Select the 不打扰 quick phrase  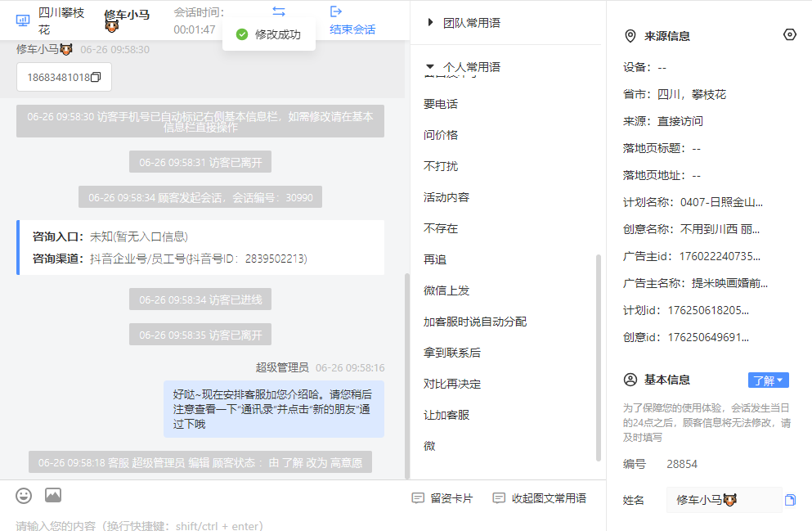tap(441, 166)
